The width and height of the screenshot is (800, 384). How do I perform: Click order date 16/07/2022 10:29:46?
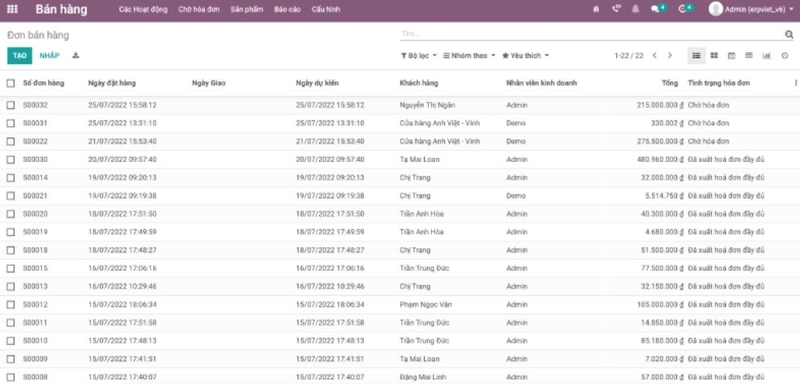point(122,287)
